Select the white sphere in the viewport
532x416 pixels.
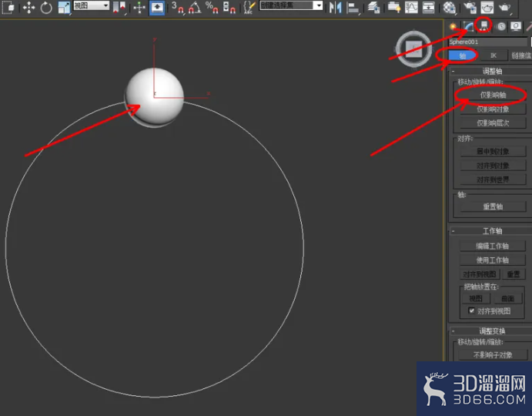click(x=155, y=96)
